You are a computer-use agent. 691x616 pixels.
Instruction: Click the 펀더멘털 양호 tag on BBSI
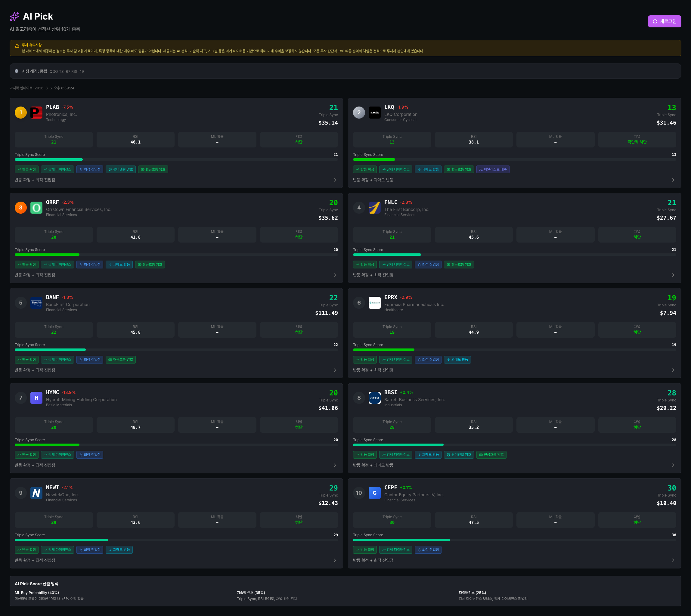[459, 455]
